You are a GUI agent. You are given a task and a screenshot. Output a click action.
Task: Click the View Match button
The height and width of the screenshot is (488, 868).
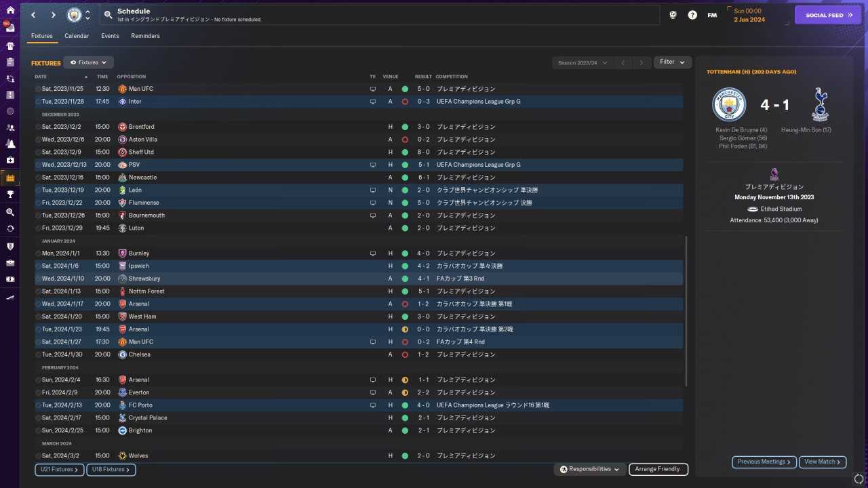[x=823, y=462]
